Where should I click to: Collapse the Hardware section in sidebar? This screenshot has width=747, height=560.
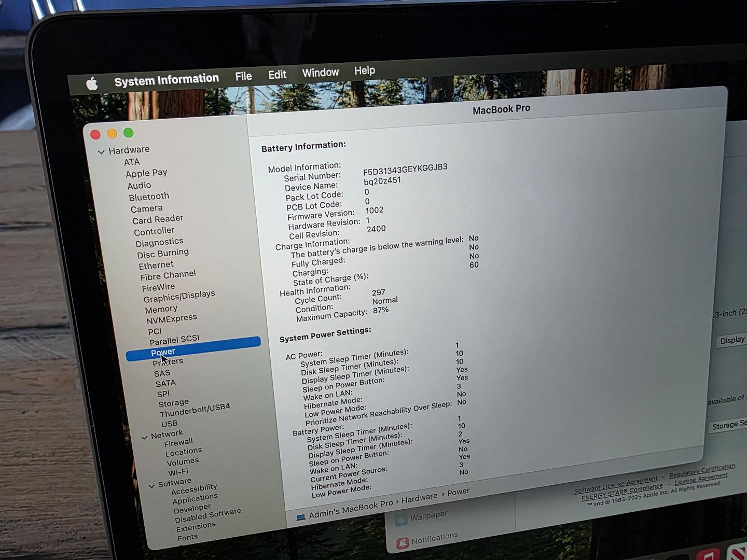(x=101, y=152)
